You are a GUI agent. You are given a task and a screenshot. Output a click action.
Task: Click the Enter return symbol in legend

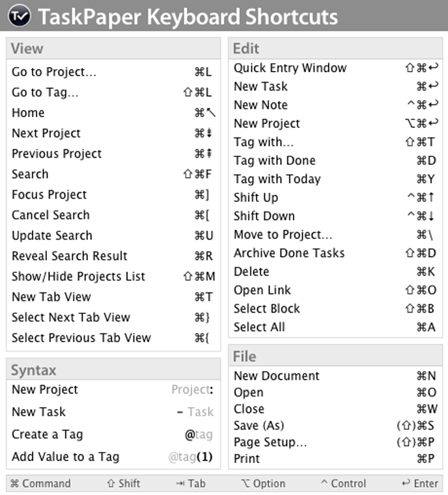pyautogui.click(x=406, y=483)
